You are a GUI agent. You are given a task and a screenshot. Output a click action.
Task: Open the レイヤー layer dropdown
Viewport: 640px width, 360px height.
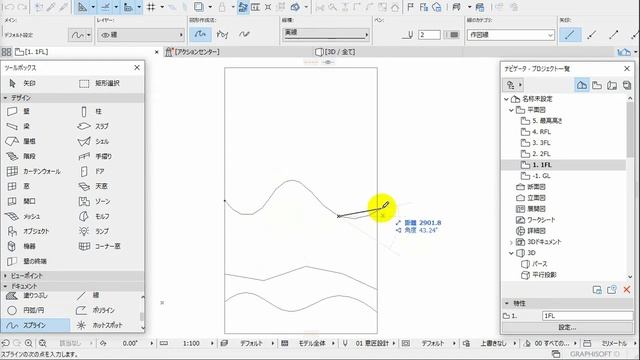pos(141,35)
